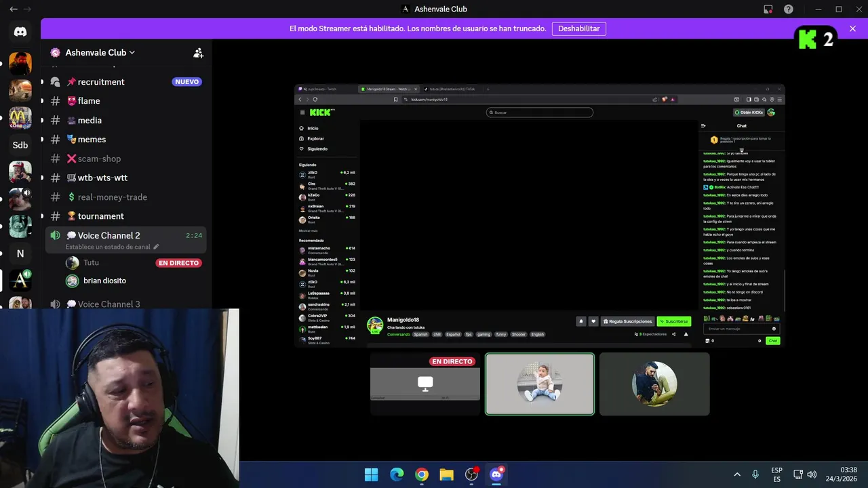Viewport: 868px width, 488px height.
Task: Expand the chat leaderboard handle under Regala 1 suscripción
Action: click(741, 150)
